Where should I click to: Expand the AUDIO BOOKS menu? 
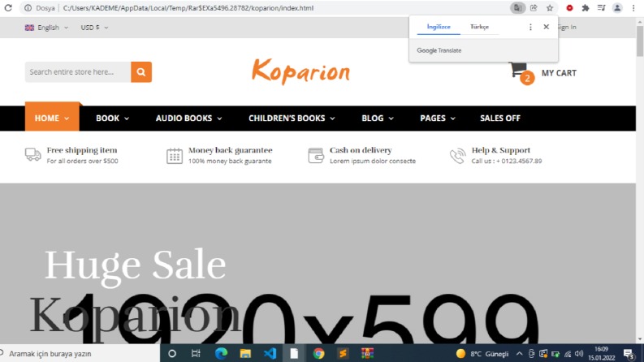pos(189,119)
